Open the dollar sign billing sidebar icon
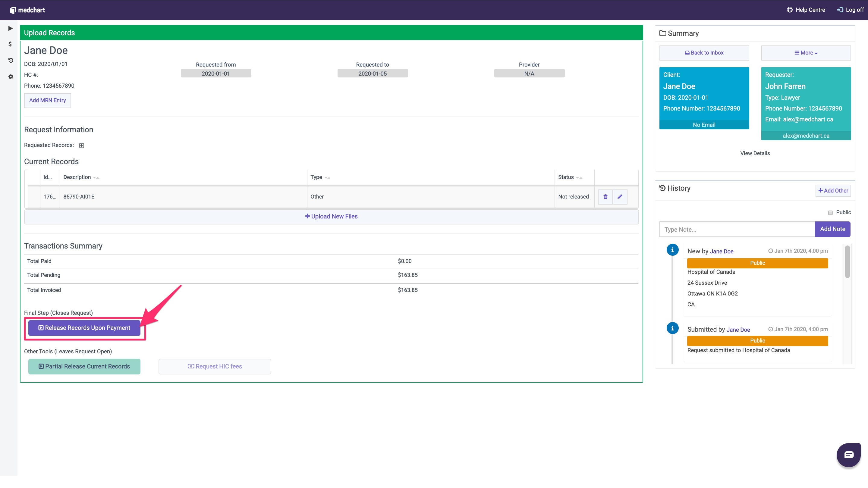The height and width of the screenshot is (488, 868). [x=10, y=44]
